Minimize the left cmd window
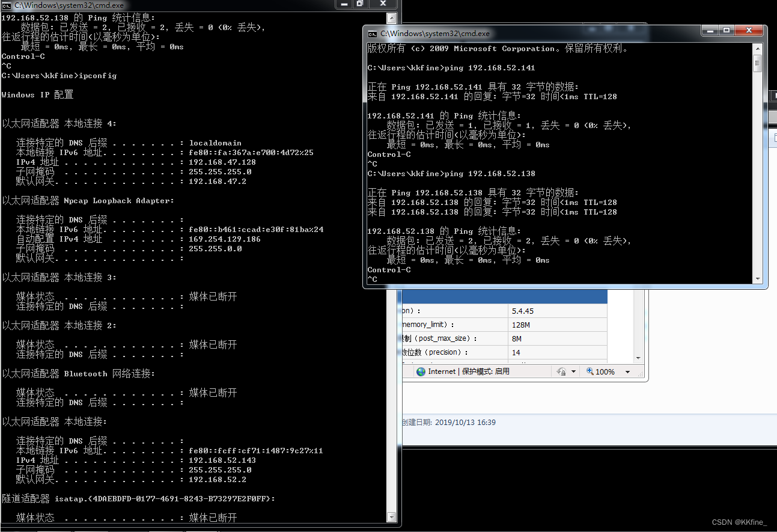Viewport: 777px width, 532px height. click(343, 4)
